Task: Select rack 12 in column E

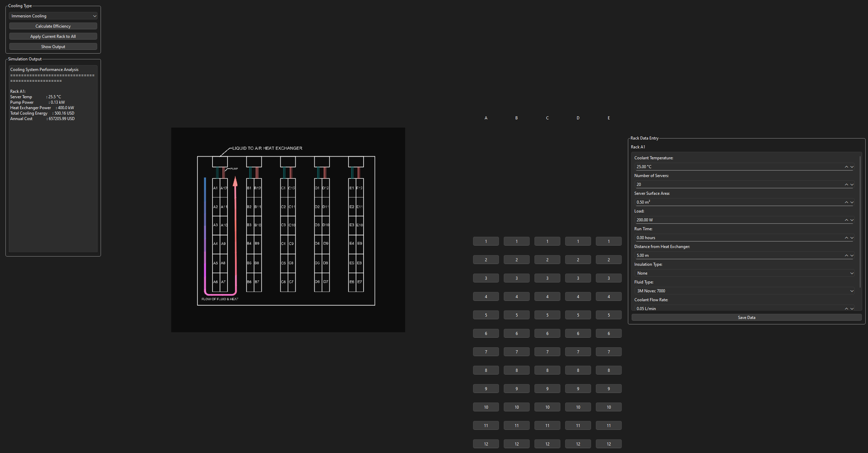Action: 608,444
